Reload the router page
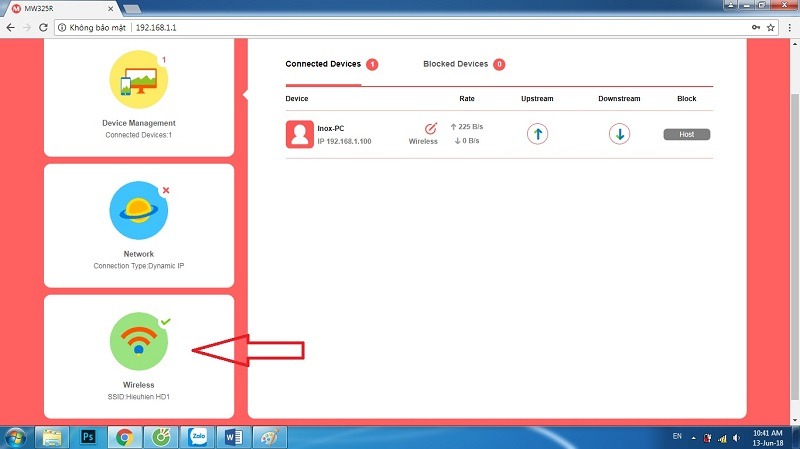The height and width of the screenshot is (449, 800). coord(43,28)
